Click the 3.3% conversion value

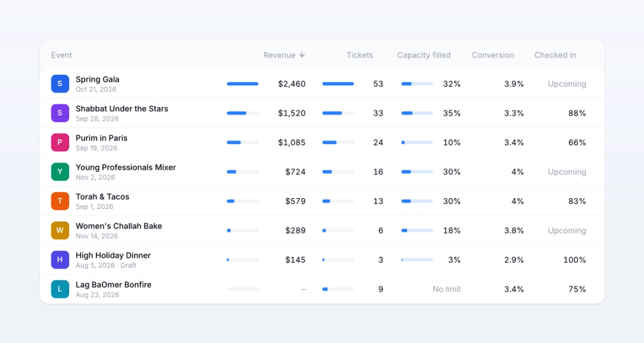click(514, 113)
